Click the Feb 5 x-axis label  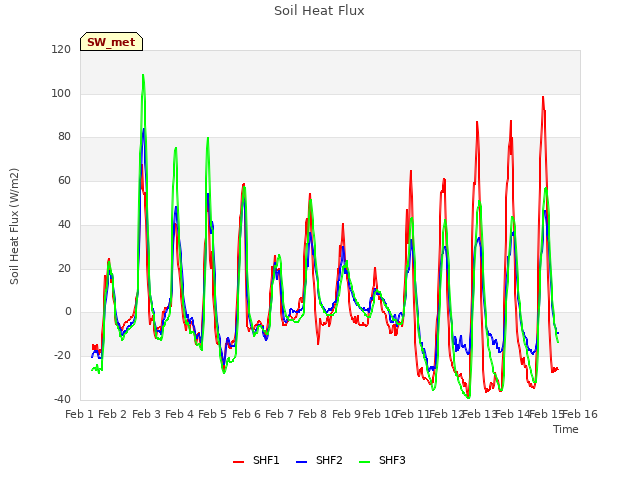[212, 414]
